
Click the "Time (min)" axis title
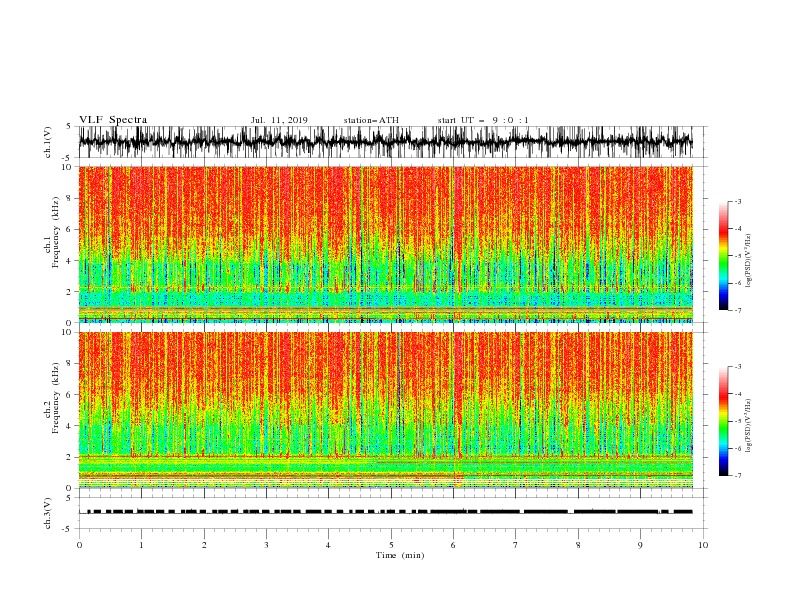tap(400, 555)
